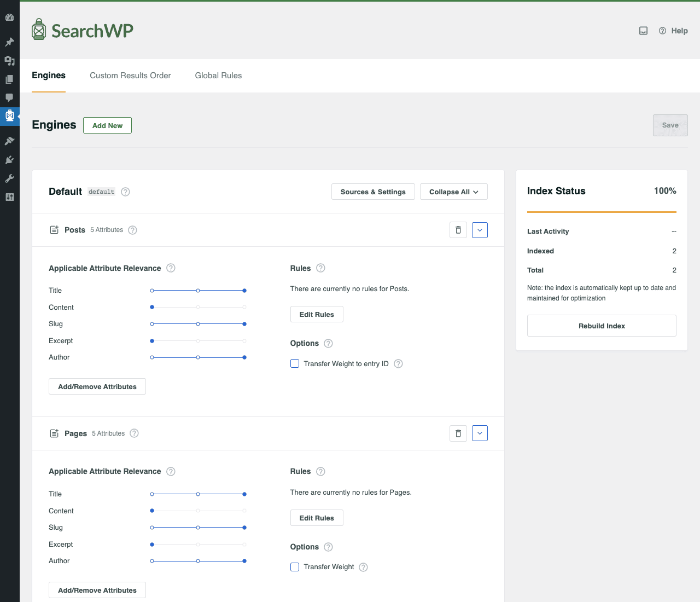Set Pages Slug slider to middle stop
Image resolution: width=700 pixels, height=602 pixels.
point(198,528)
